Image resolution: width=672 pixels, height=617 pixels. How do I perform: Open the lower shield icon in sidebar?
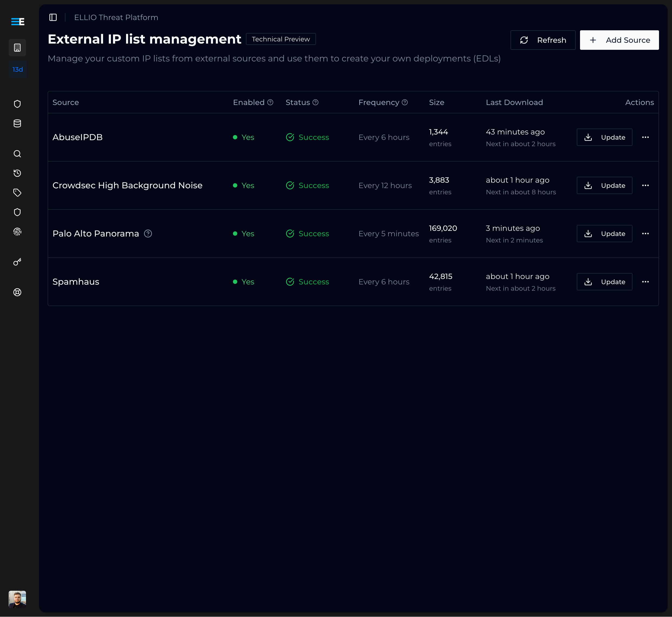pos(17,212)
